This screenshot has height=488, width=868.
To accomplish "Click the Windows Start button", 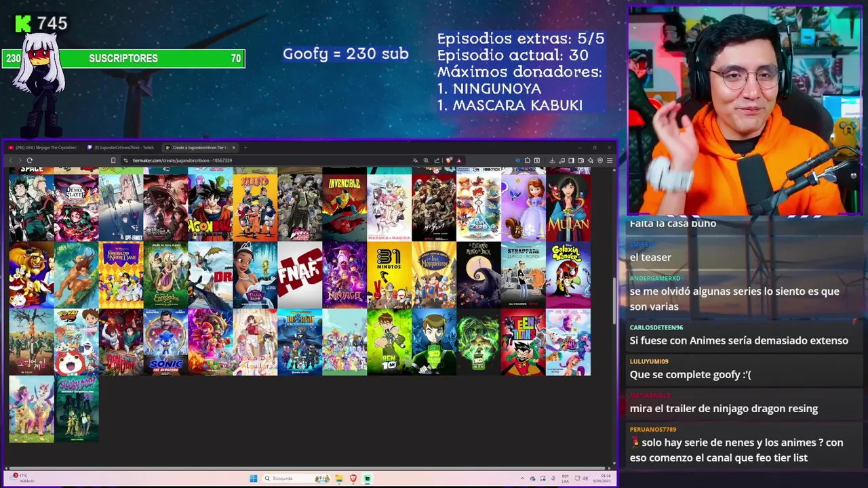I will [253, 479].
